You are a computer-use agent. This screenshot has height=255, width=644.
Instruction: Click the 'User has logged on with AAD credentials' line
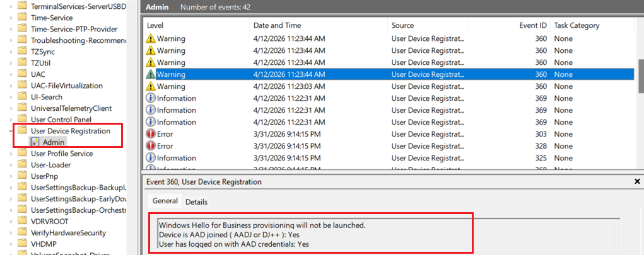pyautogui.click(x=234, y=244)
